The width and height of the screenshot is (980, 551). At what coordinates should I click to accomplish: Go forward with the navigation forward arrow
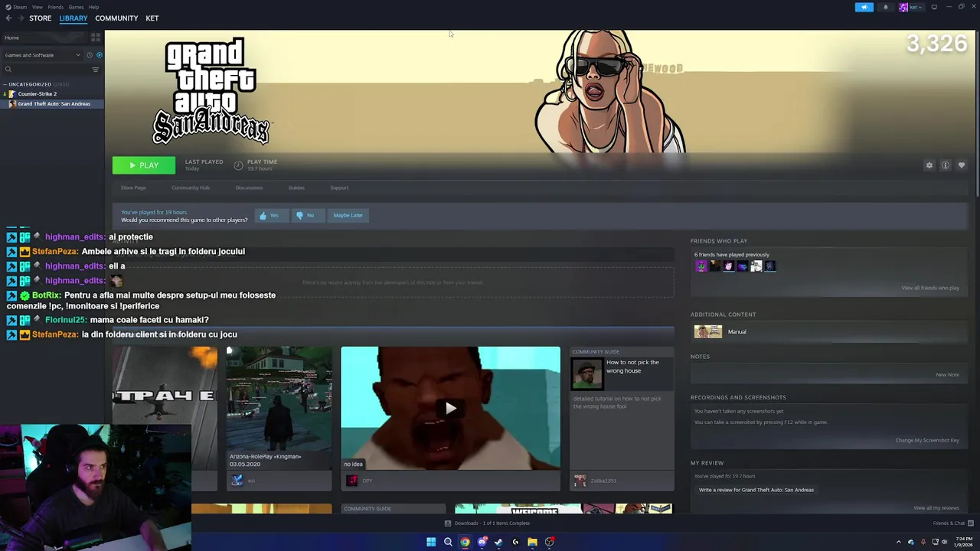pyautogui.click(x=20, y=18)
